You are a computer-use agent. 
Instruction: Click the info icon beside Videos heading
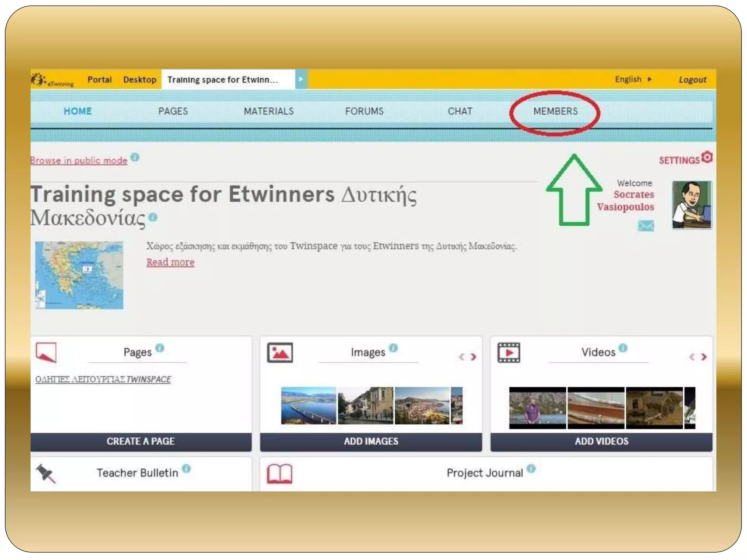[623, 348]
